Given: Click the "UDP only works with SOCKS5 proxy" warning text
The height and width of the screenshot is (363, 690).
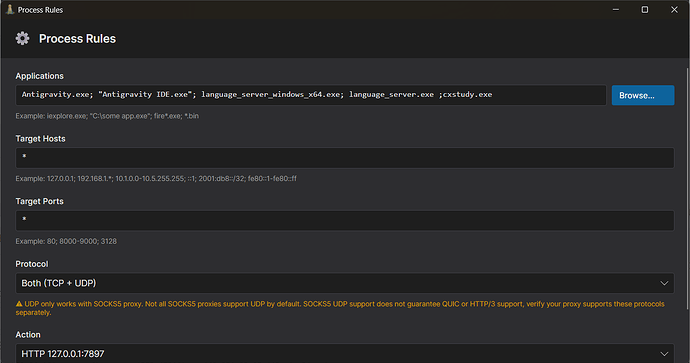Looking at the screenshot, I should pyautogui.click(x=340, y=308).
